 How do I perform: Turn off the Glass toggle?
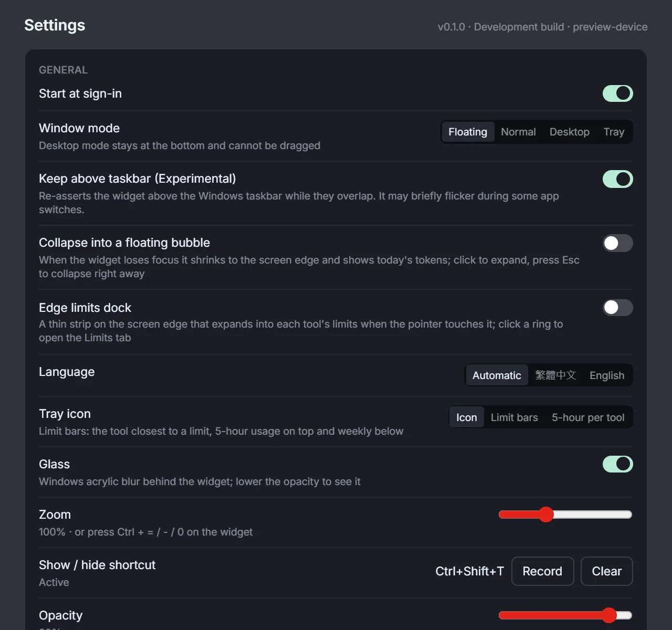point(617,464)
